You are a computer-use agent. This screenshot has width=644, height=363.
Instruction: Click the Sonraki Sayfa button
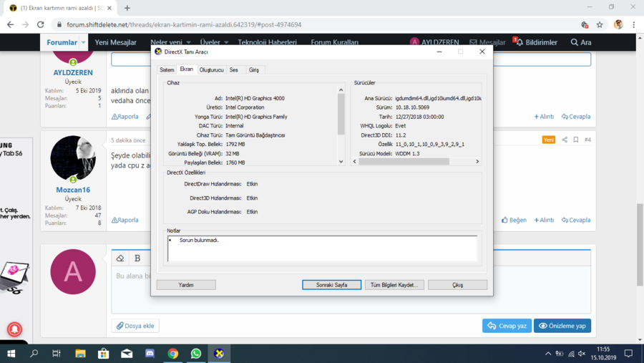(331, 285)
